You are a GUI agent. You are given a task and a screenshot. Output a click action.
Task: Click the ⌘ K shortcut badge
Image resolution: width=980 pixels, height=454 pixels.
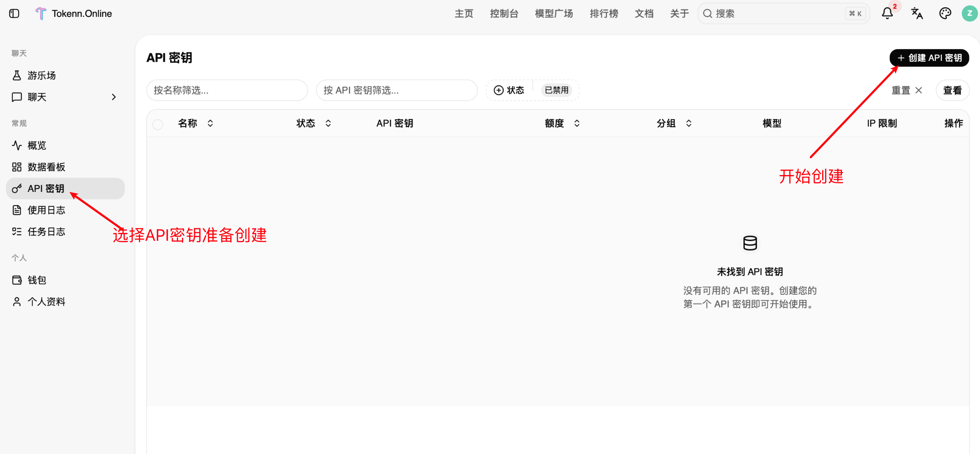[x=855, y=14]
